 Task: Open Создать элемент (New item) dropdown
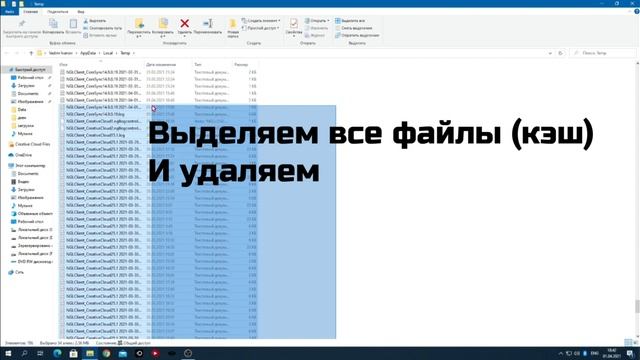click(x=261, y=21)
